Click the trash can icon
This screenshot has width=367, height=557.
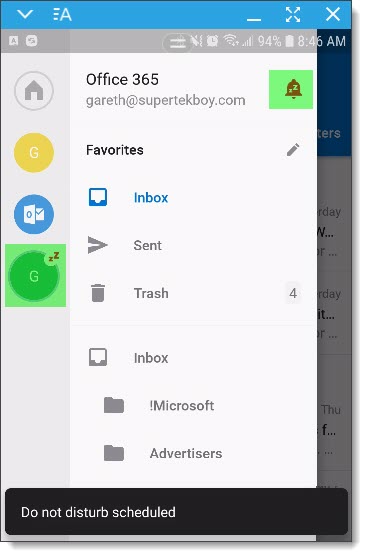pyautogui.click(x=98, y=293)
